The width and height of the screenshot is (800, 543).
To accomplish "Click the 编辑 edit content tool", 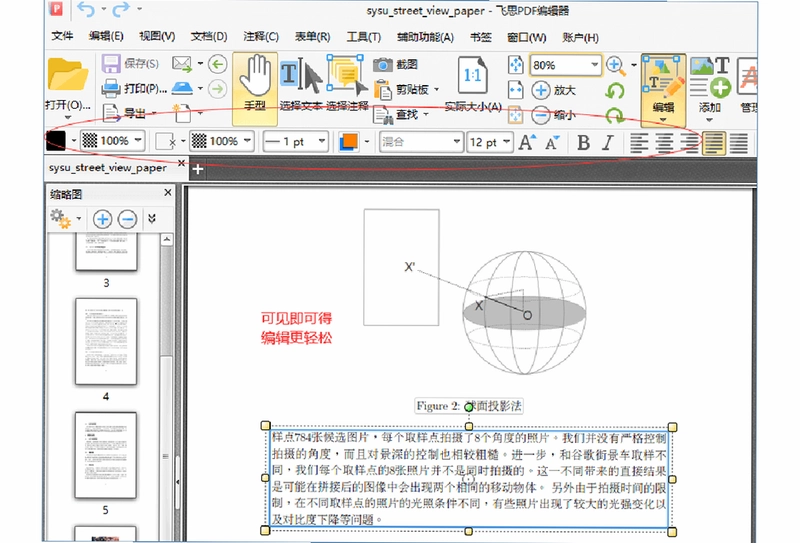I will click(663, 89).
